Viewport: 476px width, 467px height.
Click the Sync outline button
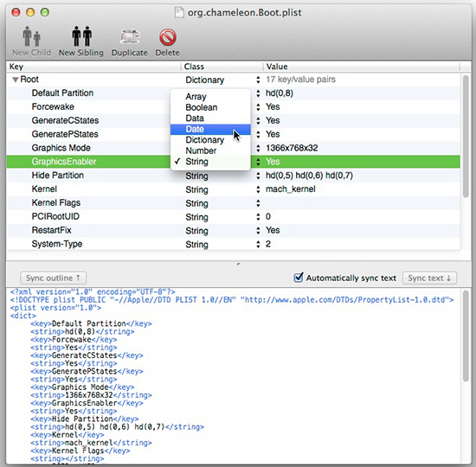coord(53,278)
